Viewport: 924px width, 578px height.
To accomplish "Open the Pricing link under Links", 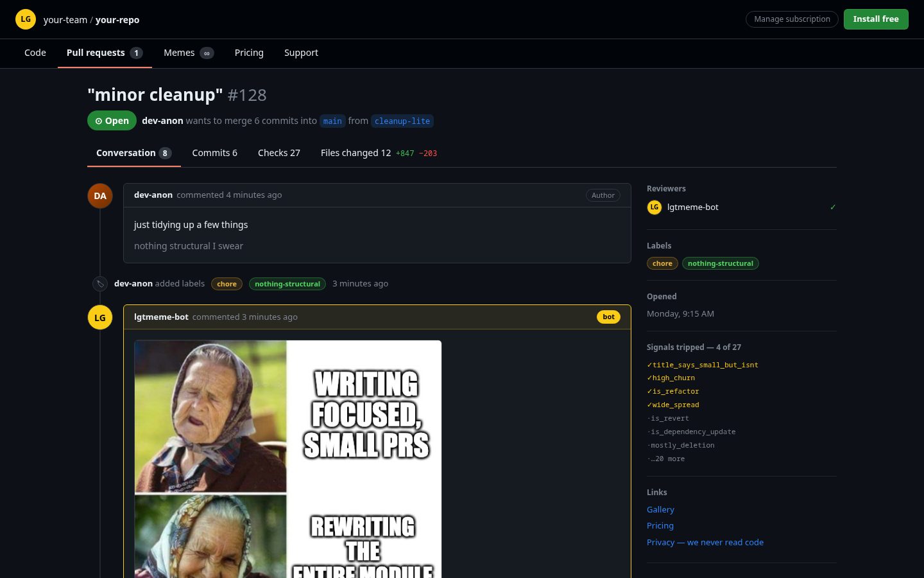I will [660, 525].
